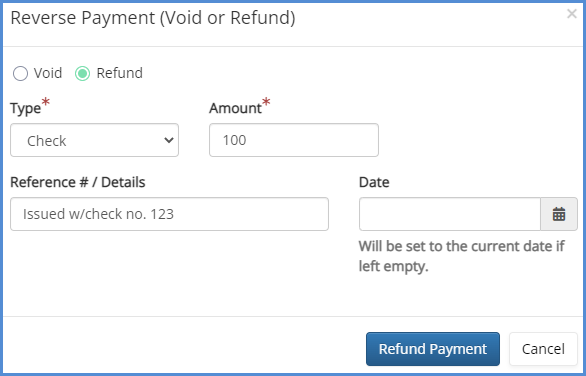Image resolution: width=586 pixels, height=376 pixels.
Task: Open the calendar date picker icon
Action: click(x=559, y=214)
